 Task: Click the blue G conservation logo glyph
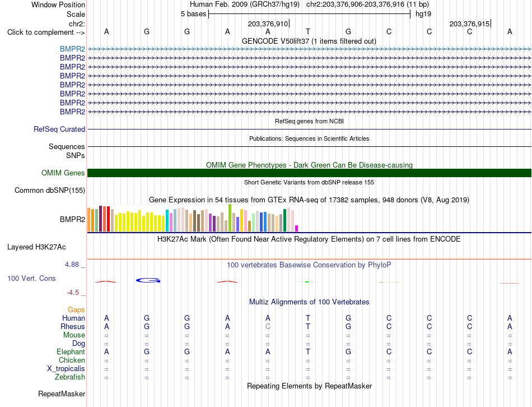pos(148,280)
